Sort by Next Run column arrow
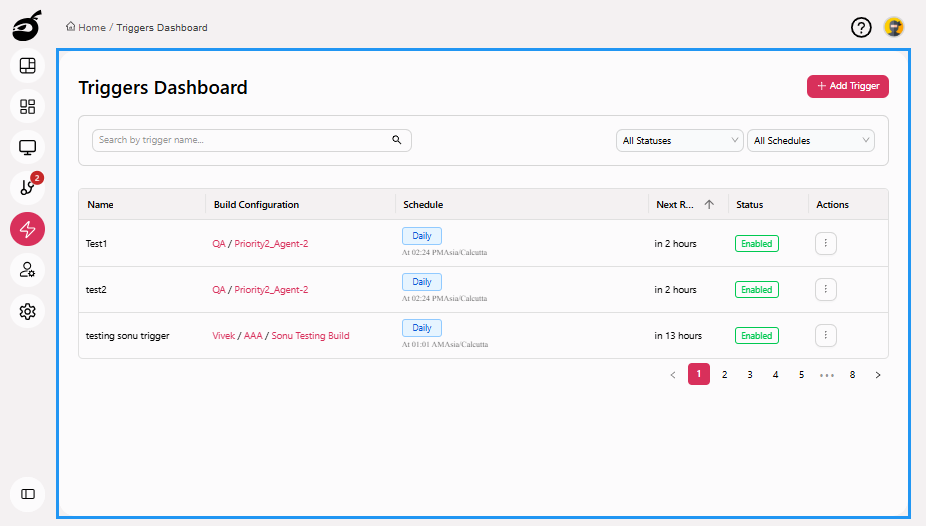Viewport: 926px width, 526px height. pos(709,205)
